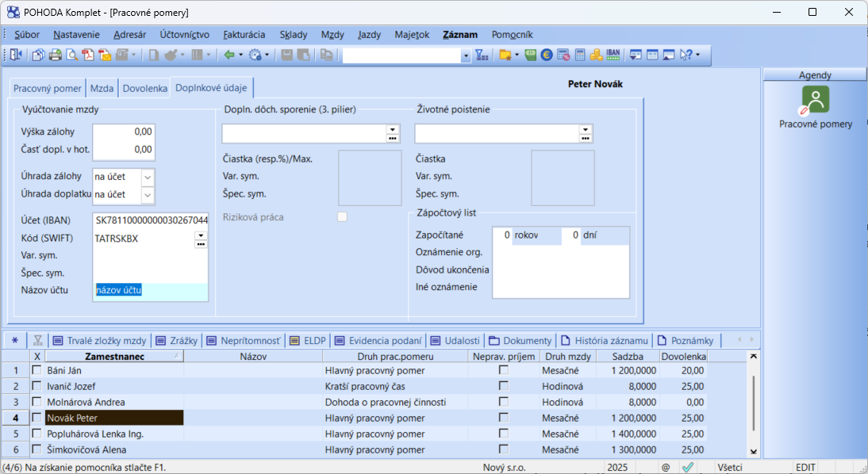Click the PDF export toolbar icon

[87, 55]
